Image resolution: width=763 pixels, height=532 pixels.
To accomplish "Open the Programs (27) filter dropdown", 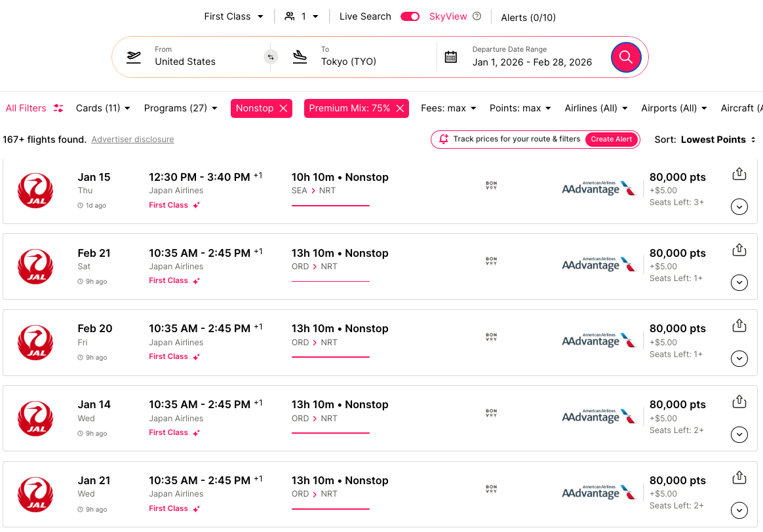I will 180,108.
